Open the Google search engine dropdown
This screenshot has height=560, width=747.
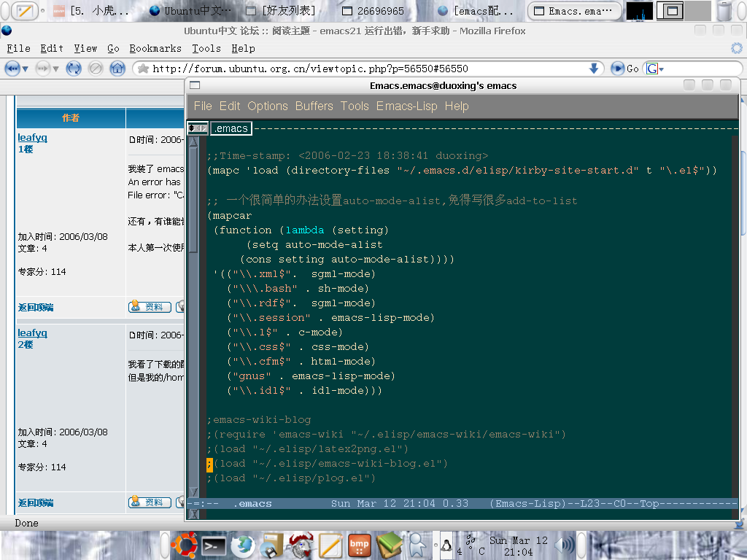655,69
